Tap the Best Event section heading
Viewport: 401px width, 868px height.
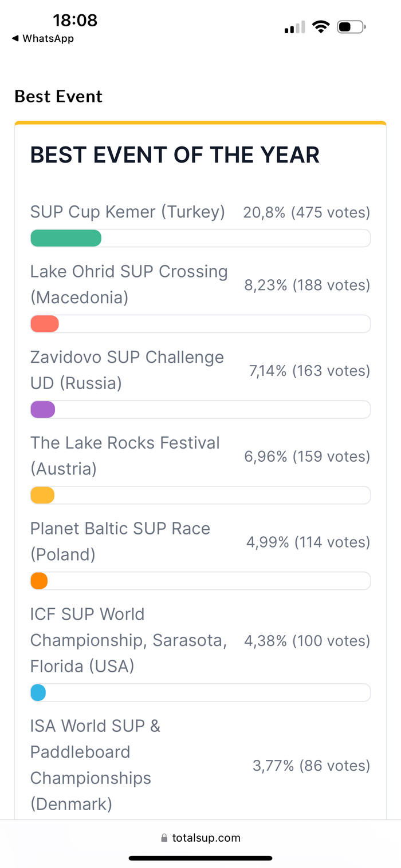coord(58,96)
